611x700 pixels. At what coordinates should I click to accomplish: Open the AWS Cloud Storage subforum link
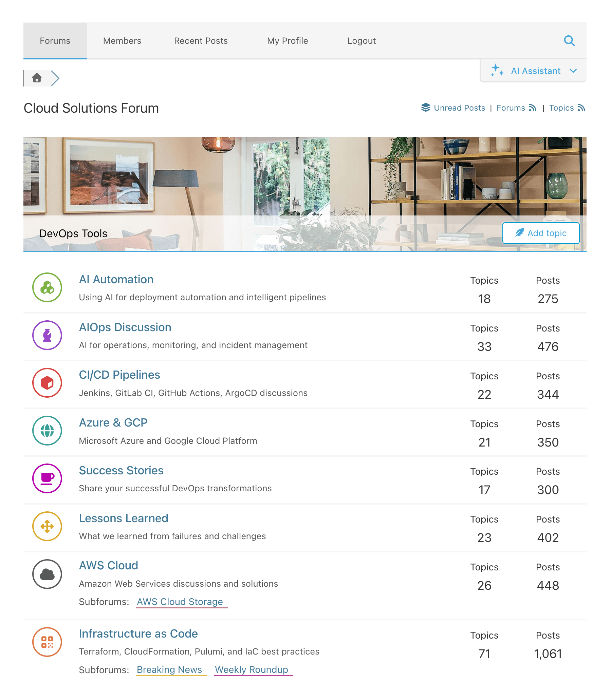pyautogui.click(x=180, y=602)
